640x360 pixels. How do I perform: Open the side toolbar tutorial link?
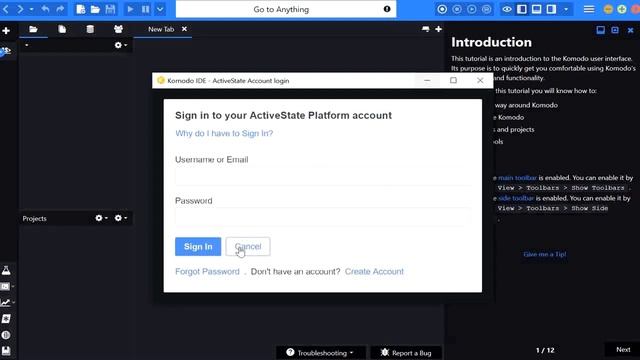pos(516,198)
